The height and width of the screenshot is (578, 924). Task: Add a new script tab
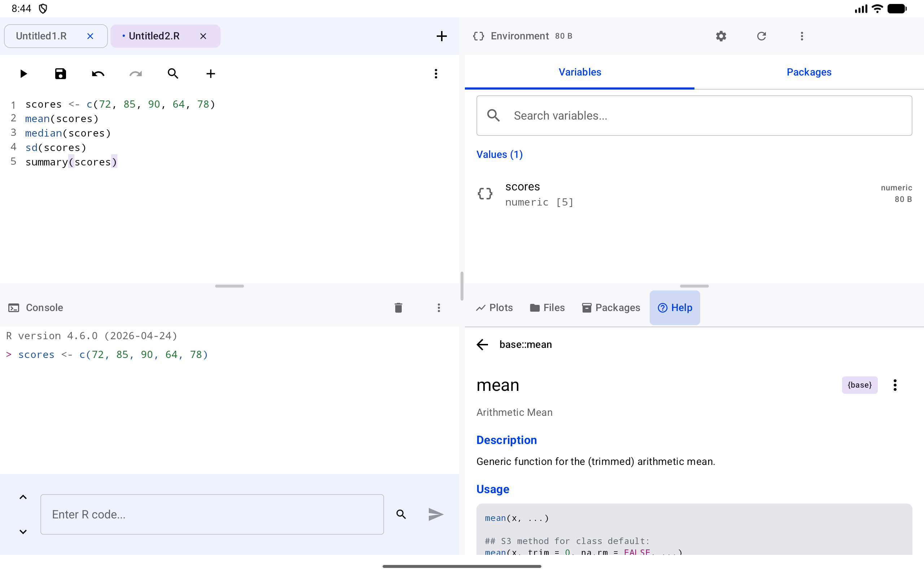(x=441, y=36)
